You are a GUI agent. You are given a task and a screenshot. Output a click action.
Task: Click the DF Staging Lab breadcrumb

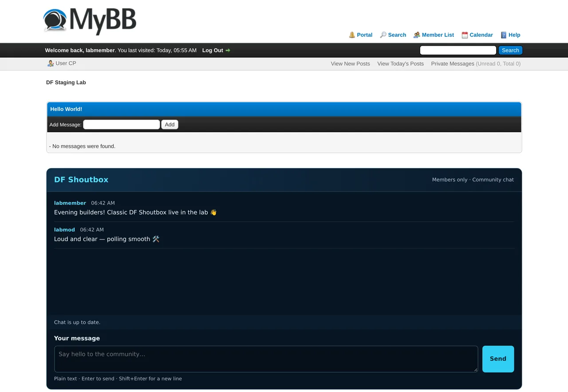click(x=66, y=82)
